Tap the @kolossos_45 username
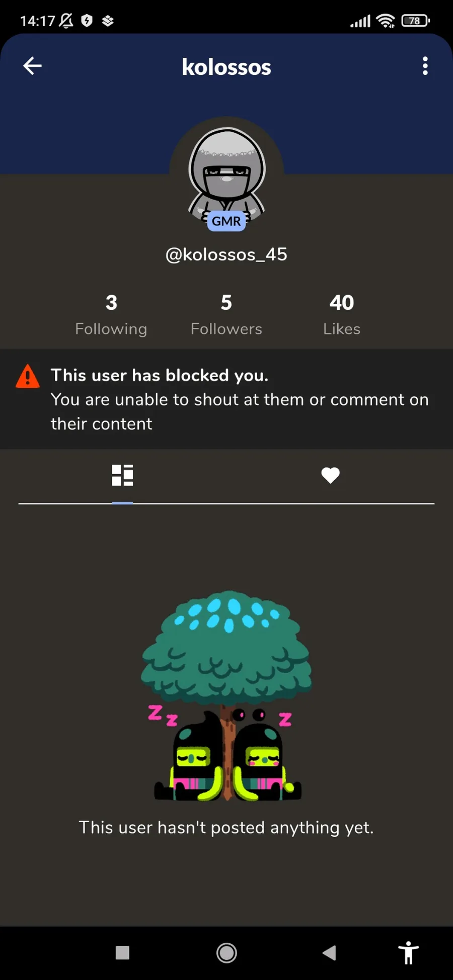This screenshot has height=980, width=453. pyautogui.click(x=226, y=254)
